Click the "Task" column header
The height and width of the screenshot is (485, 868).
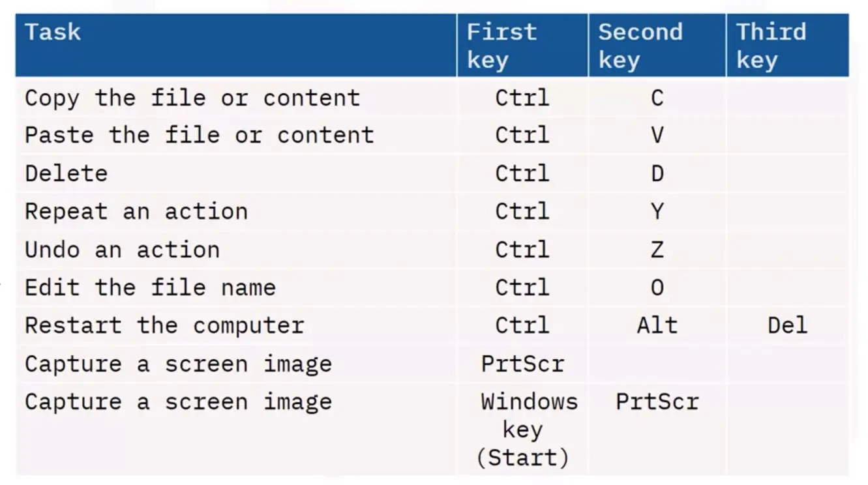coord(53,32)
